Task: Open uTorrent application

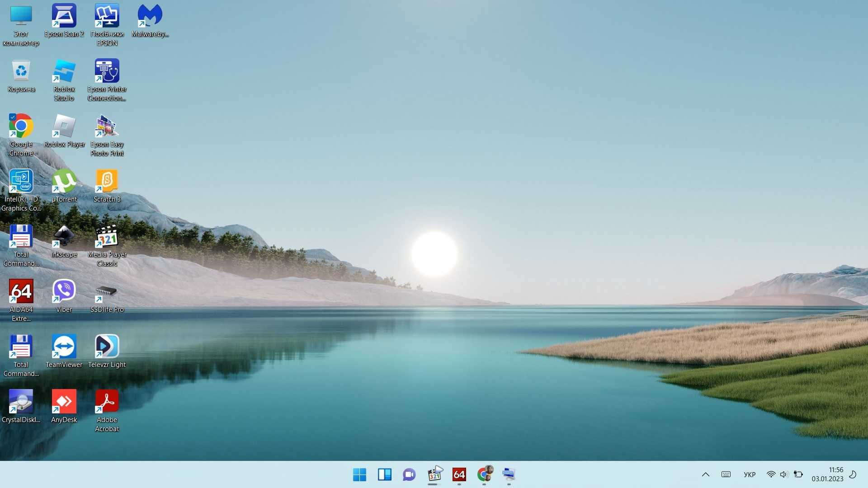Action: [x=64, y=181]
